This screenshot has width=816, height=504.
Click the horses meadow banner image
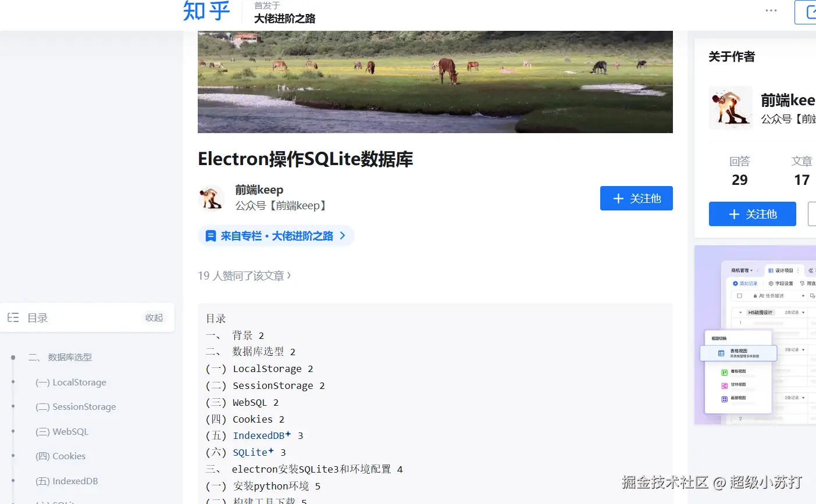[435, 82]
